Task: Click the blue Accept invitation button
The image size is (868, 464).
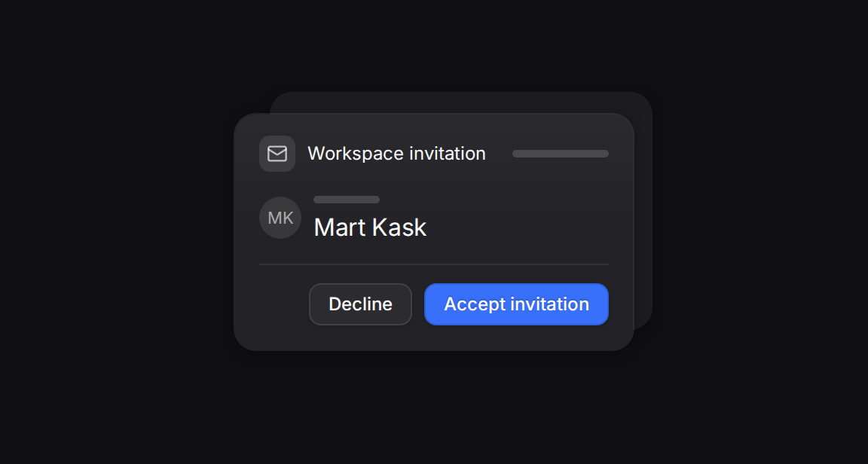Action: (x=516, y=304)
